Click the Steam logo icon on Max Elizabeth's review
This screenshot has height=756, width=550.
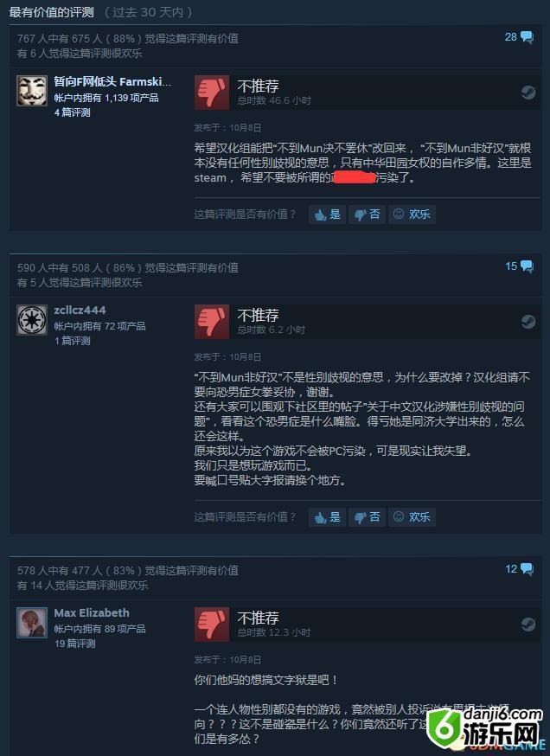point(528,625)
